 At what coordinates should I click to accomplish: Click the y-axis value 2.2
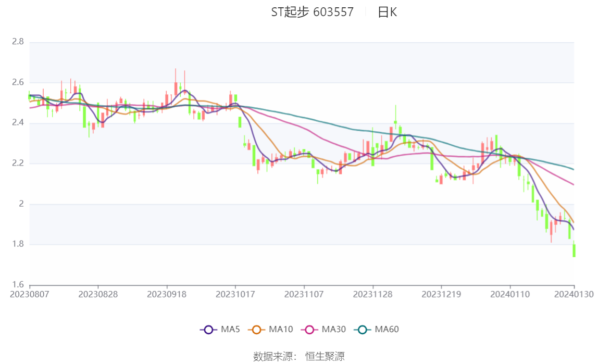coord(18,163)
